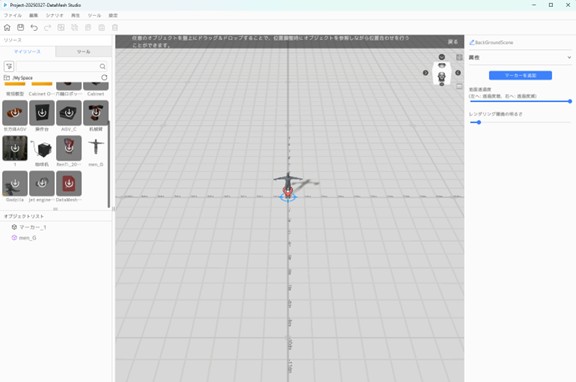Click the blue add marker button
Viewport: 576px width, 382px height.
pyautogui.click(x=520, y=75)
